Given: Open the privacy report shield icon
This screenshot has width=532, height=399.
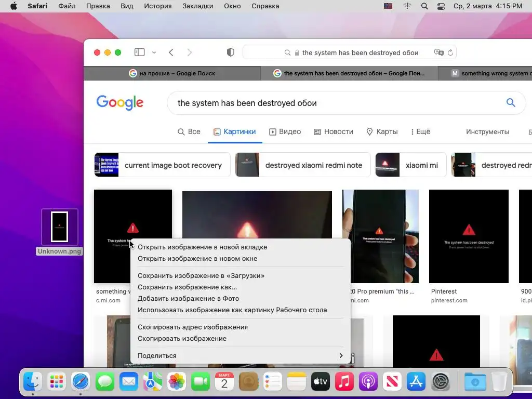Looking at the screenshot, I should click(230, 52).
